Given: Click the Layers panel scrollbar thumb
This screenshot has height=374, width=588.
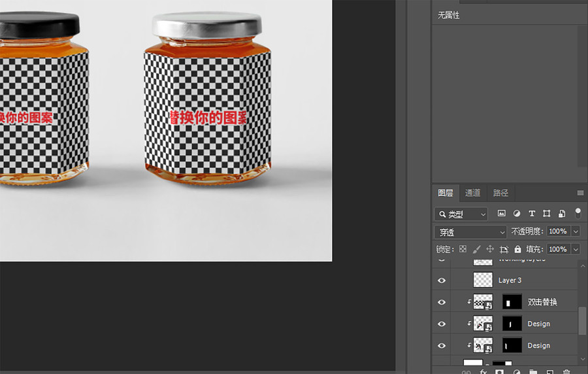Looking at the screenshot, I should (x=583, y=320).
